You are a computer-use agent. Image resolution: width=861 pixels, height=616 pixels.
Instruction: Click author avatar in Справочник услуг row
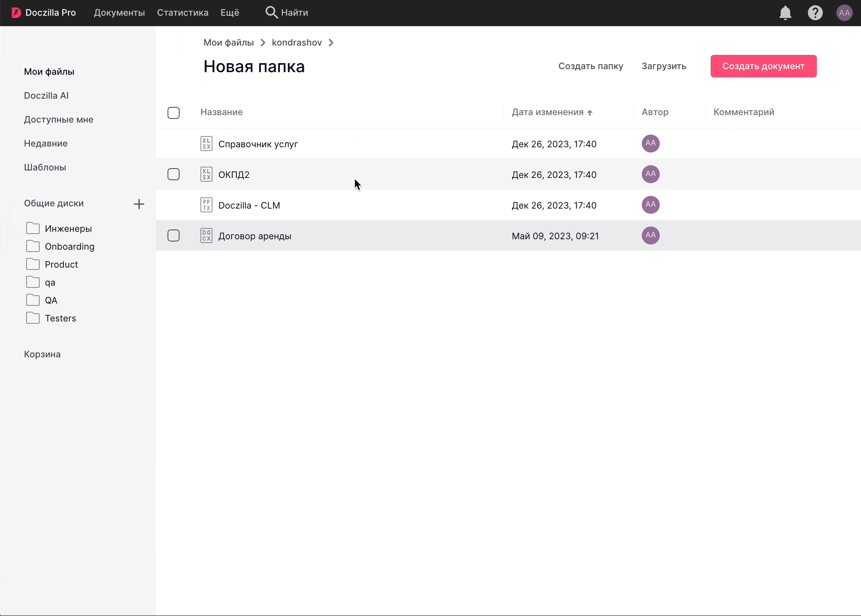click(x=650, y=144)
